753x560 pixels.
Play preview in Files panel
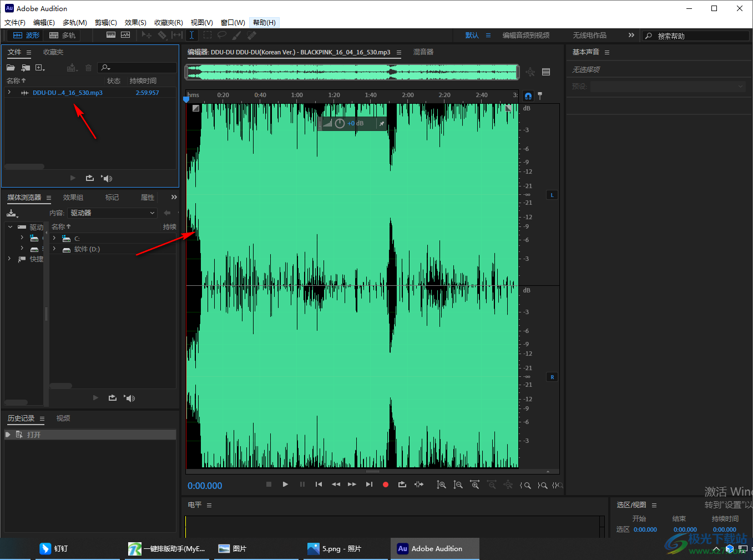pos(73,178)
